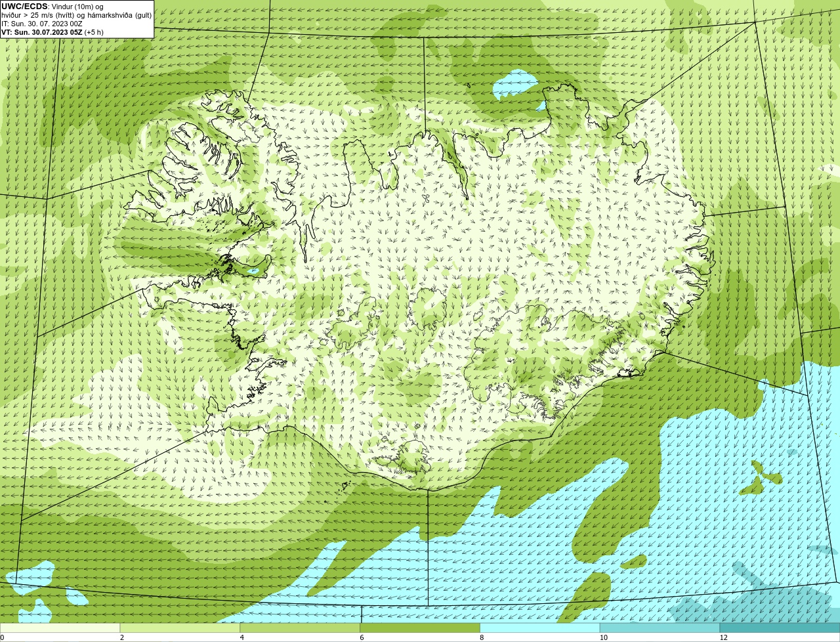840x642 pixels.
Task: Click the dark green 6–8 m/s color bar segment
Action: 421,628
